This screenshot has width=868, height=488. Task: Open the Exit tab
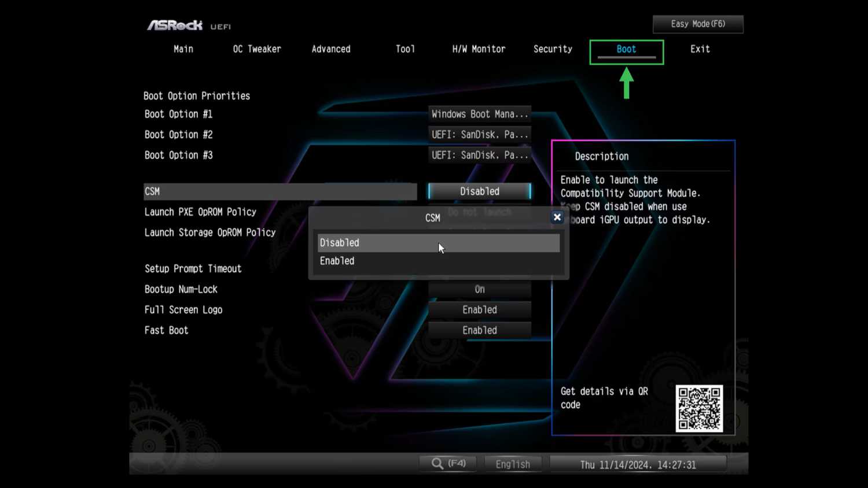(700, 49)
